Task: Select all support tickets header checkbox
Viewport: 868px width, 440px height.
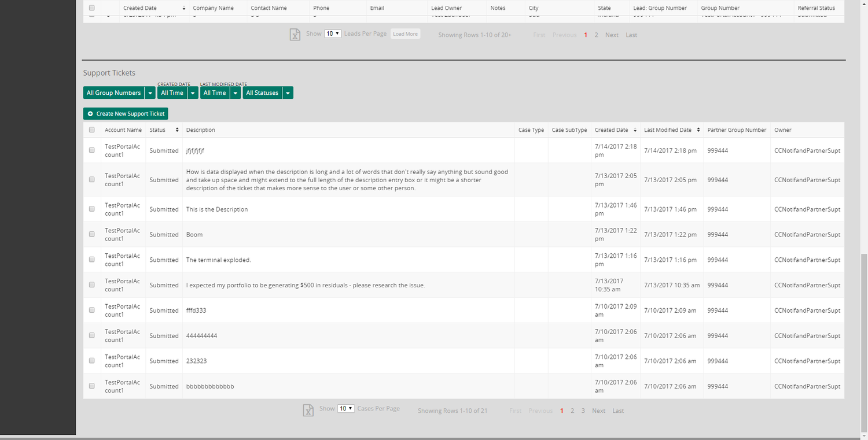Action: [91, 130]
